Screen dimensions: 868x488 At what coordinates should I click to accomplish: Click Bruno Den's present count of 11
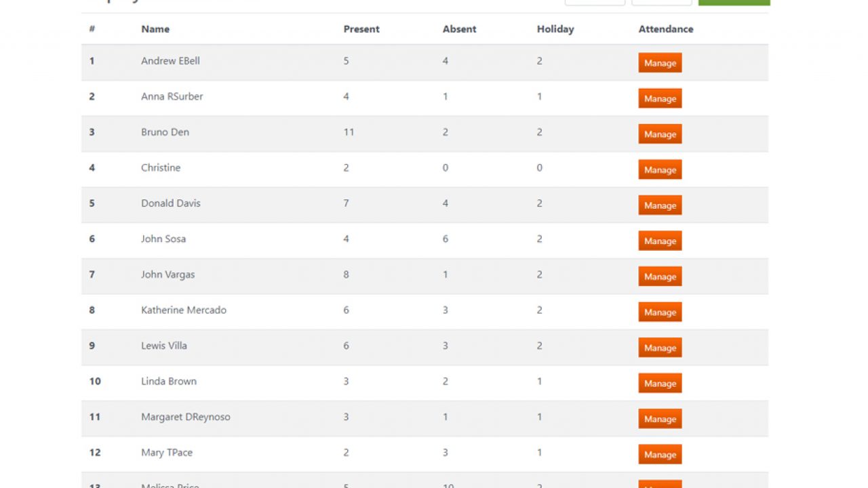pos(349,132)
